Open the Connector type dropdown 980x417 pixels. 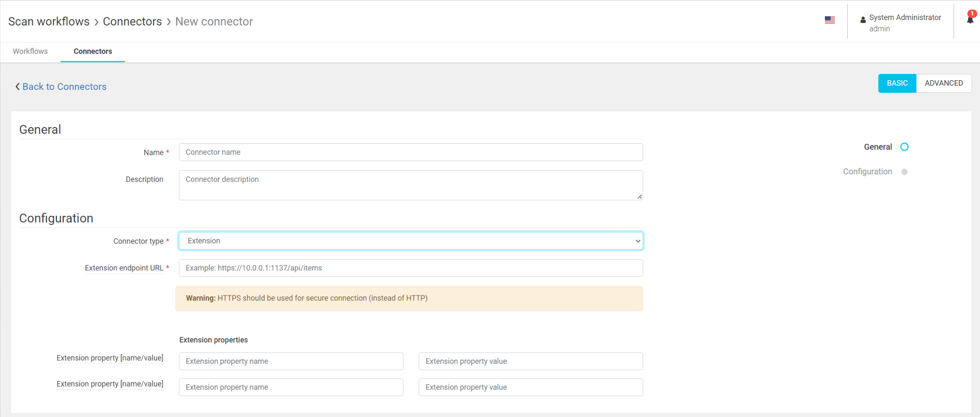coord(410,241)
